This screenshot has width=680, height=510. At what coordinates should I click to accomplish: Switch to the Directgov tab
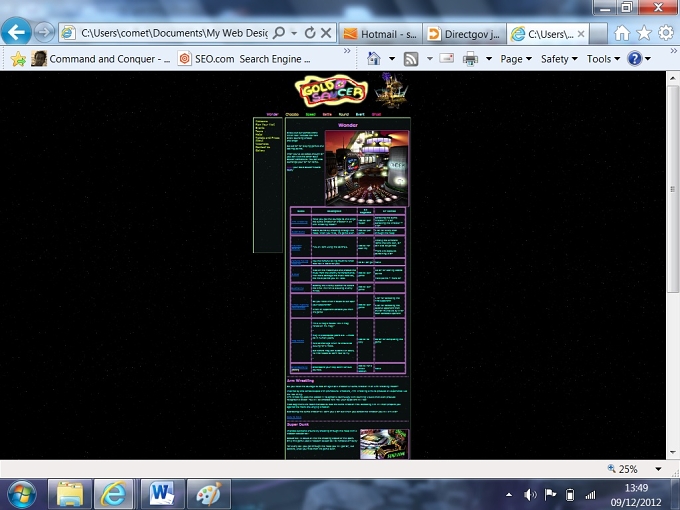(x=464, y=34)
